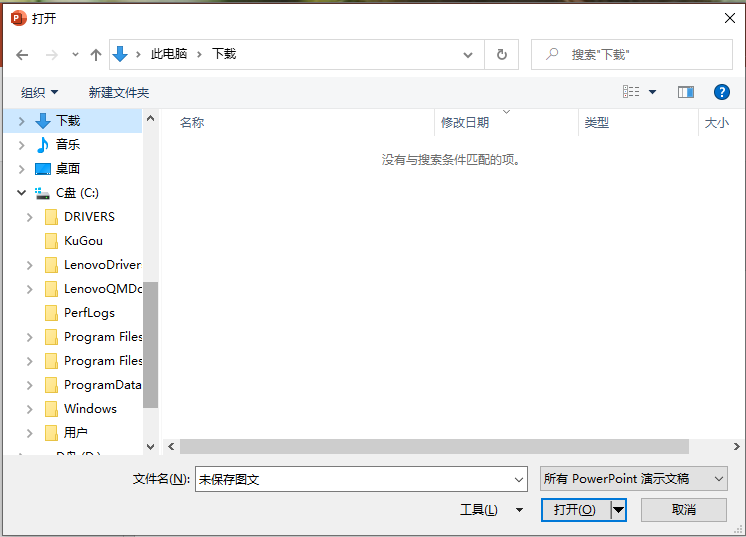
Task: Create a folder with 新建文件夹
Action: pyautogui.click(x=119, y=92)
